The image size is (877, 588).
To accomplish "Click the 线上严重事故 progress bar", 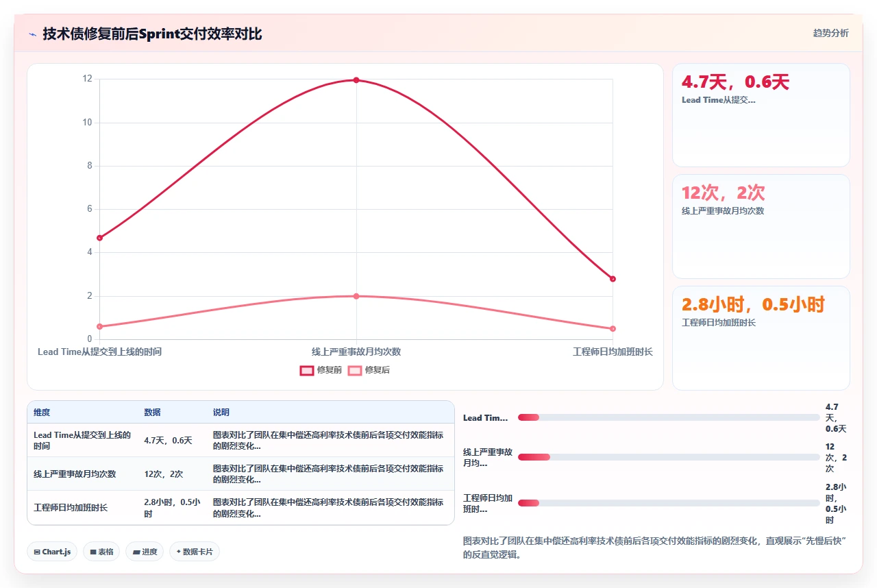I will (669, 457).
